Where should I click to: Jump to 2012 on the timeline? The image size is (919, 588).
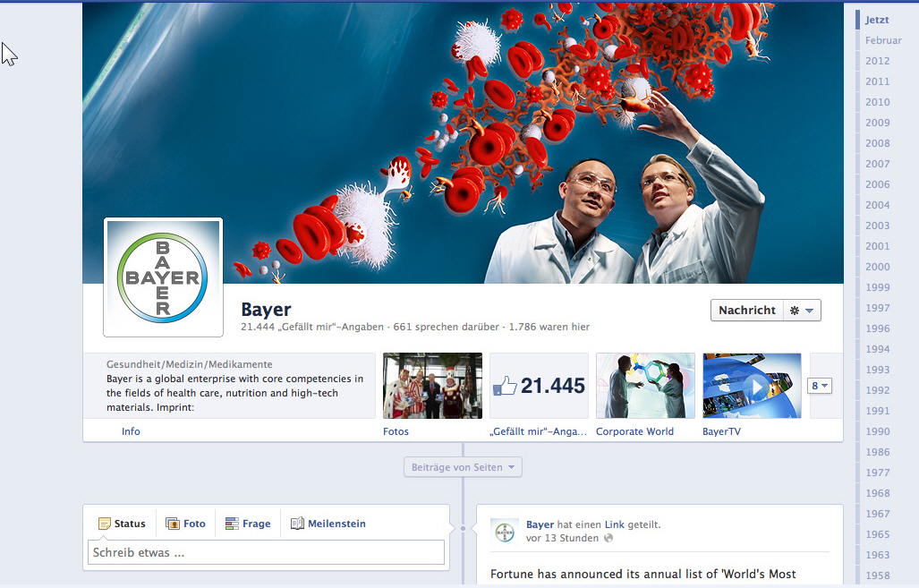click(877, 61)
